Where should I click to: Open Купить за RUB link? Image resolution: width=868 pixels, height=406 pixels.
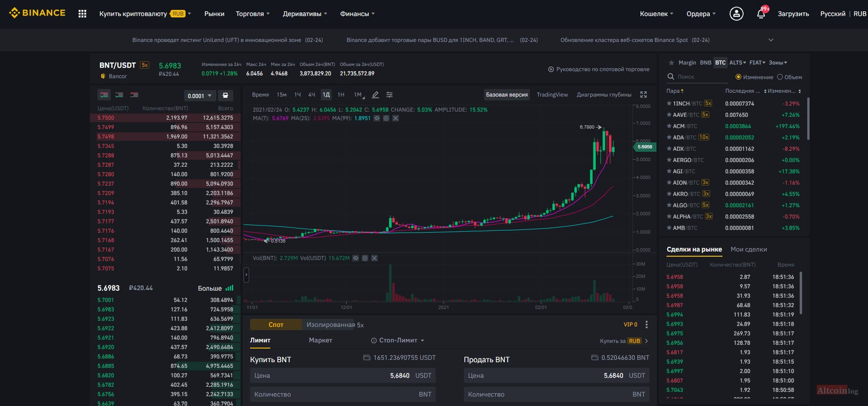(x=624, y=341)
